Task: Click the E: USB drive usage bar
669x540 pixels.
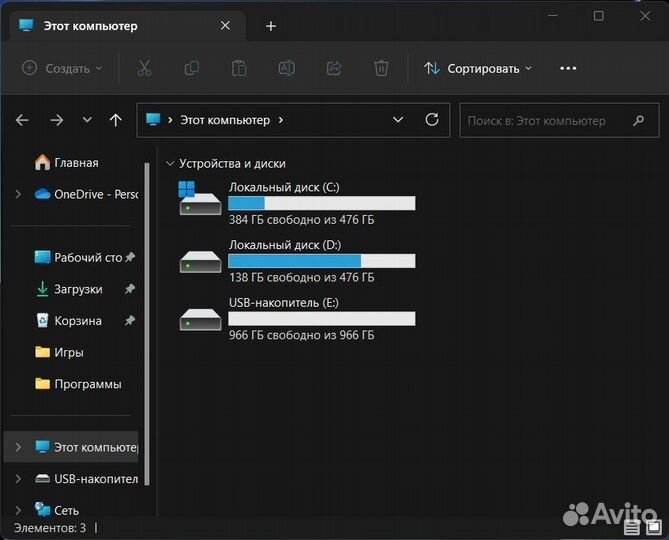Action: 322,319
